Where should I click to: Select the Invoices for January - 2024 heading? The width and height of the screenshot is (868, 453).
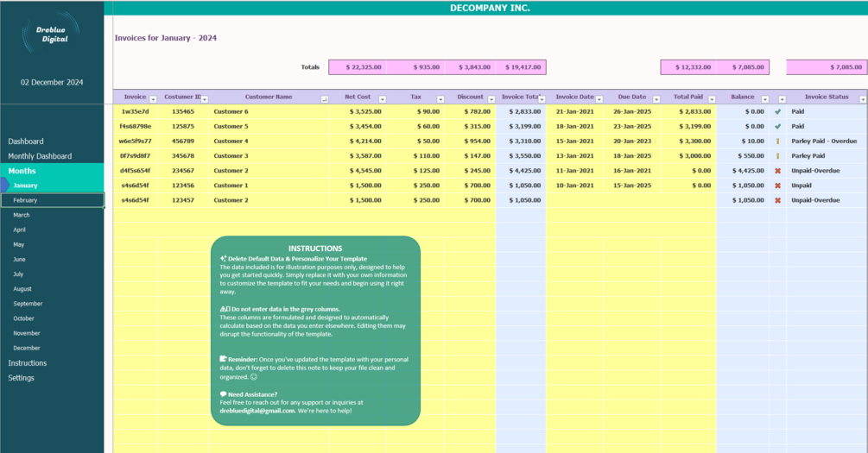[x=166, y=38]
